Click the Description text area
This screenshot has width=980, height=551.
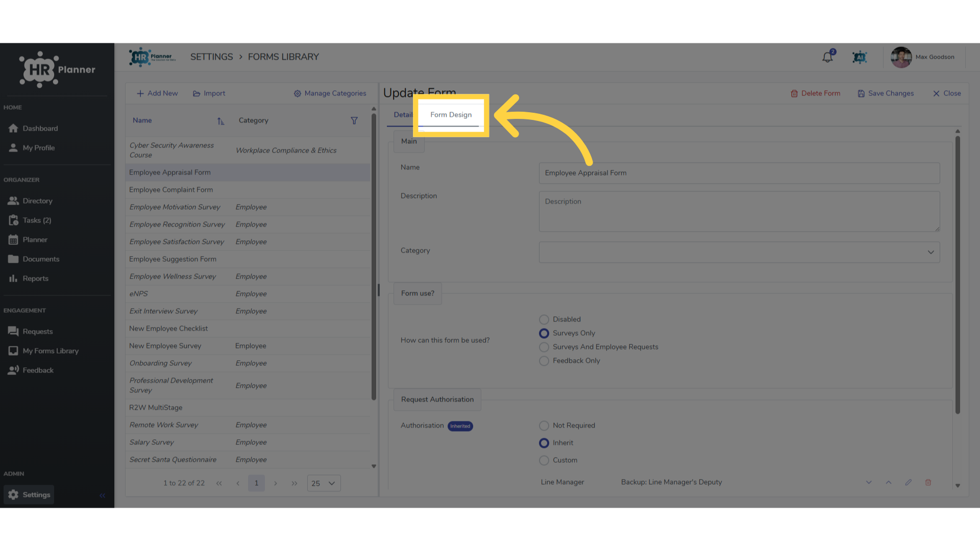739,212
